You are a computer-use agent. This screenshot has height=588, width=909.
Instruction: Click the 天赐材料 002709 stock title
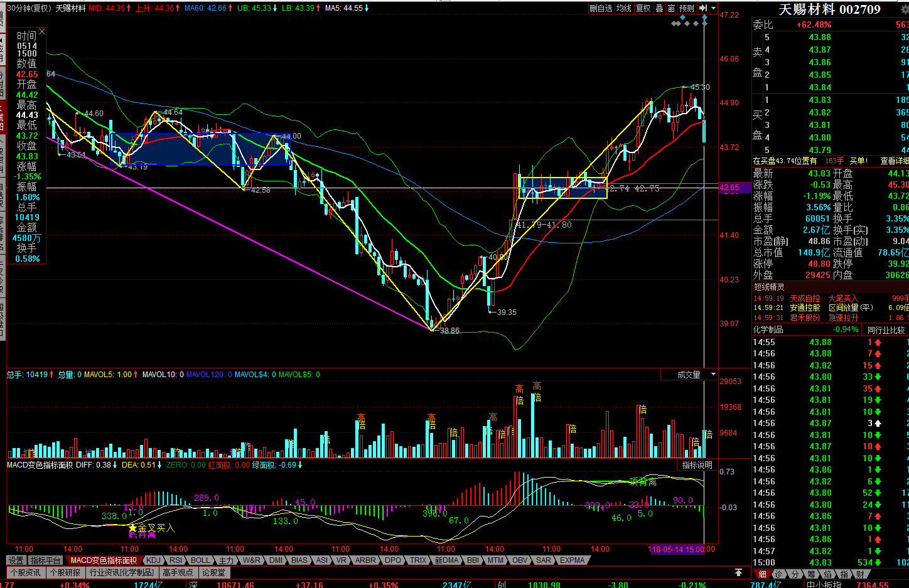(829, 9)
